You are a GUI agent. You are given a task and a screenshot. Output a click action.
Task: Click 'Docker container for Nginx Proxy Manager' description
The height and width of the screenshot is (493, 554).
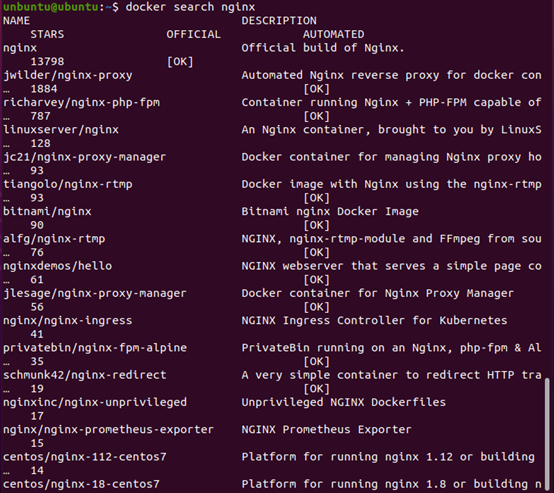point(378,293)
